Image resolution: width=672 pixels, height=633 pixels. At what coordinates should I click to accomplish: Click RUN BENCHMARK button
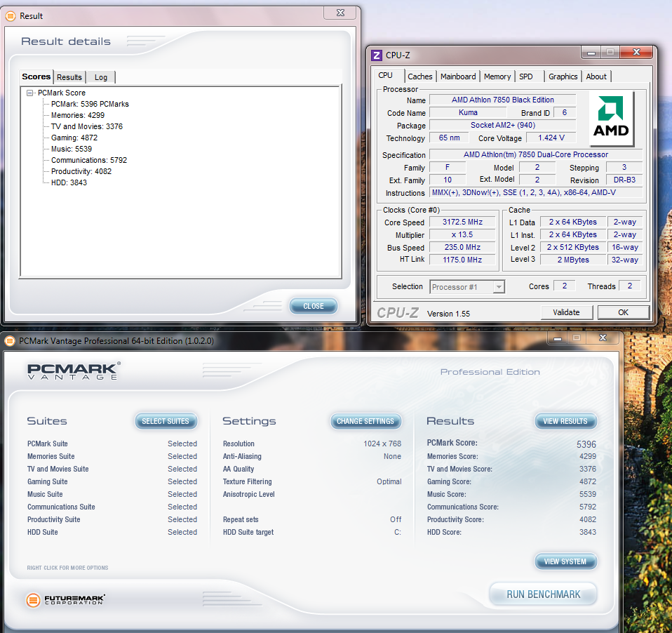pos(543,594)
